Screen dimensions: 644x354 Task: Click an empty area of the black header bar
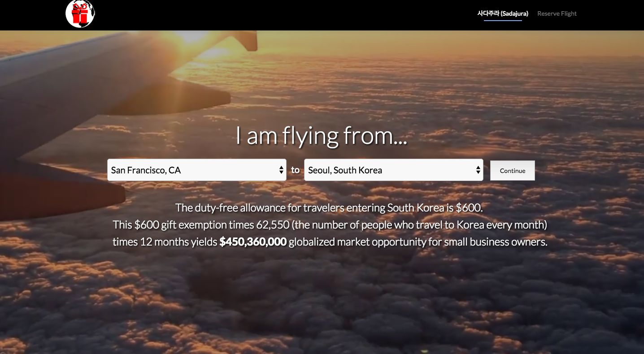click(x=292, y=15)
